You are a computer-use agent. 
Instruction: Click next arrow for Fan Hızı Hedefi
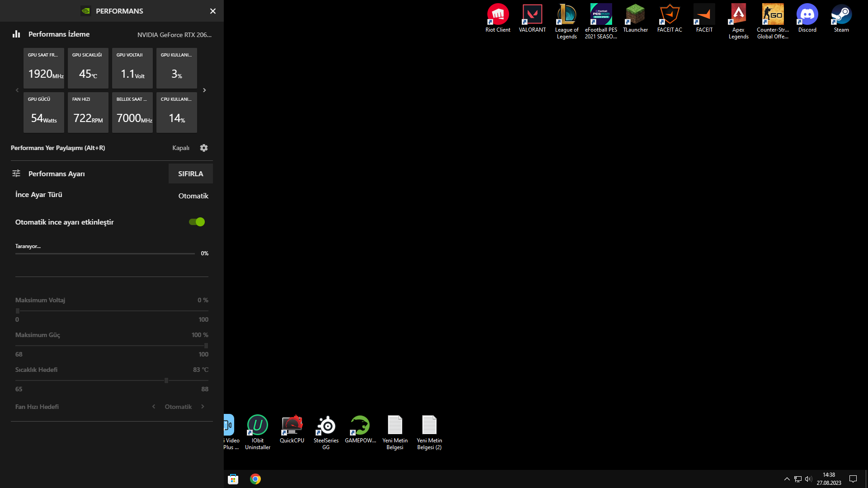(x=203, y=407)
